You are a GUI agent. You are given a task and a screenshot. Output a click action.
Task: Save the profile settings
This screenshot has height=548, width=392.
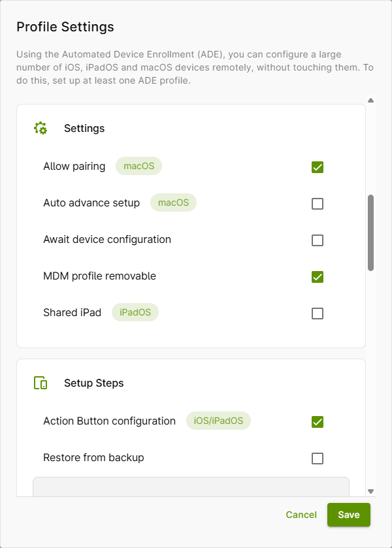point(348,515)
